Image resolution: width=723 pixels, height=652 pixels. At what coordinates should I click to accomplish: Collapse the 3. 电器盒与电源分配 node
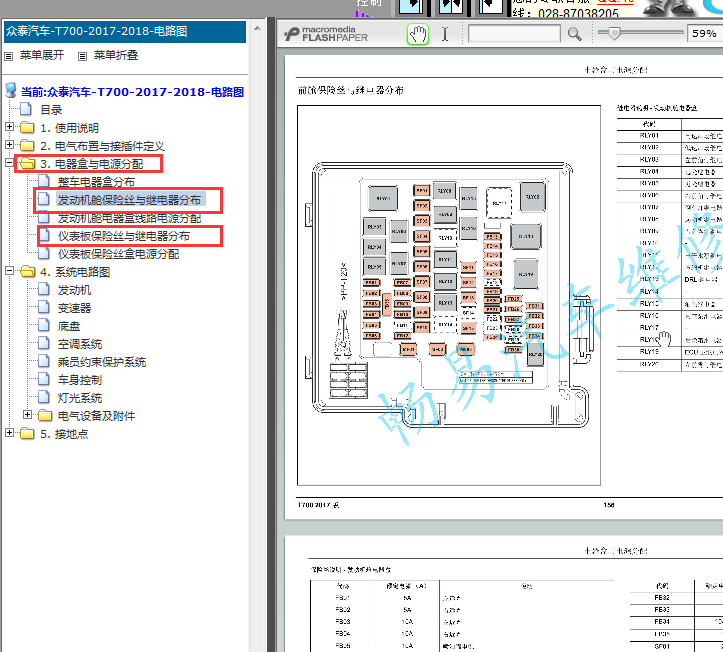click(9, 162)
